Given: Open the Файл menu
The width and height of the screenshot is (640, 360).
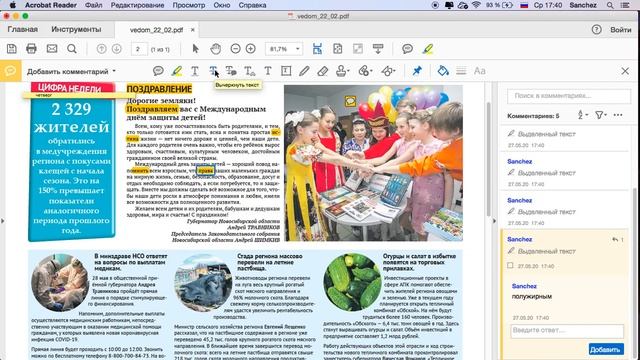Looking at the screenshot, I should coord(93,5).
